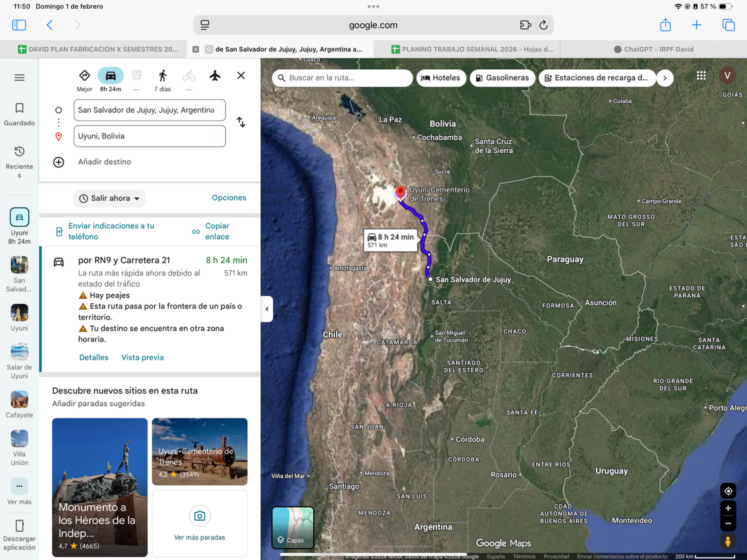
Task: Filter route by Hoteles
Action: click(x=441, y=78)
